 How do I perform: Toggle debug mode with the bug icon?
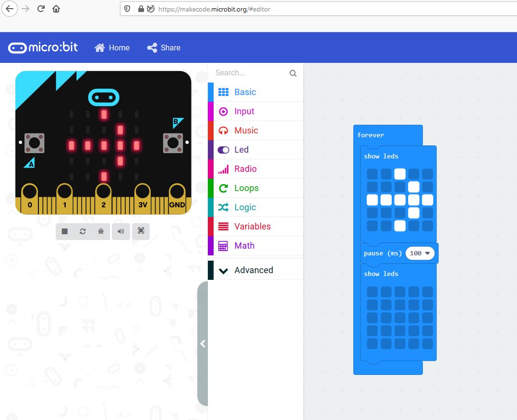point(101,231)
